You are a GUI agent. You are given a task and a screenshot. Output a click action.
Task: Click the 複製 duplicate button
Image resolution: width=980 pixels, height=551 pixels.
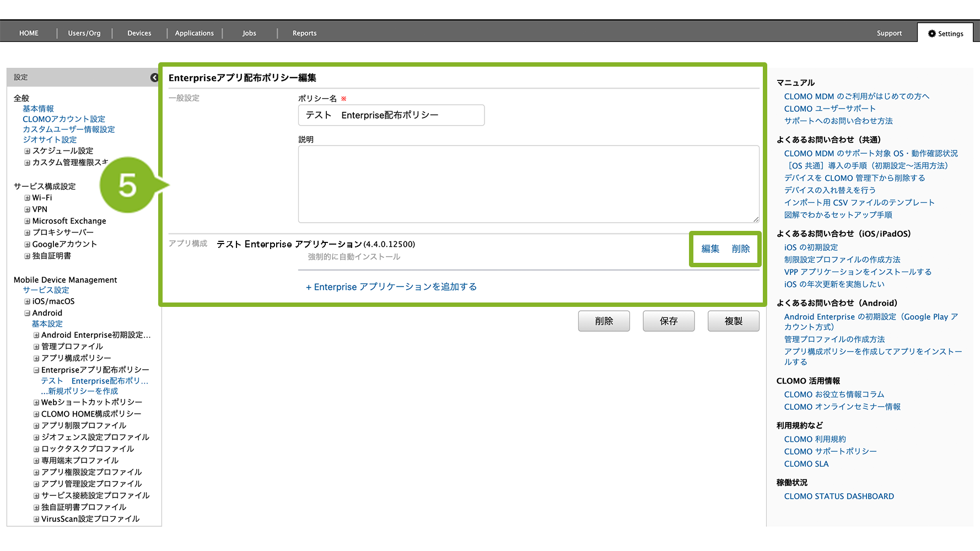[x=733, y=321]
